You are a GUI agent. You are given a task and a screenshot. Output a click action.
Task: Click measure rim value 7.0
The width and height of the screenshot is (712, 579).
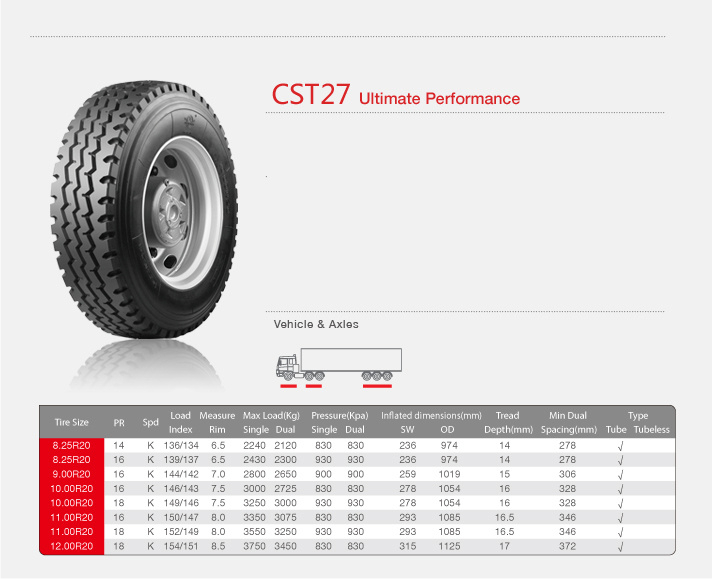[x=218, y=474]
